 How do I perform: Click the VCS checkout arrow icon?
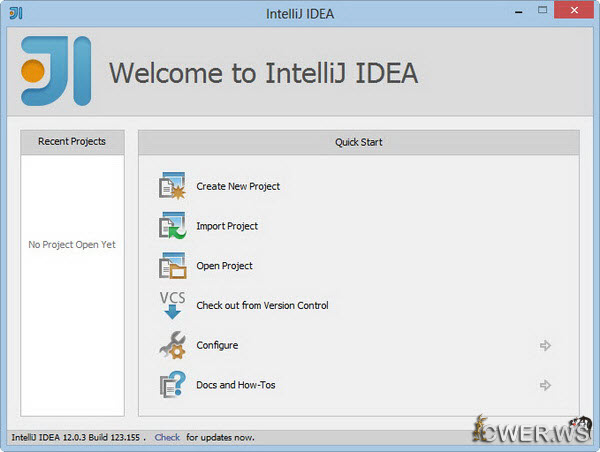pyautogui.click(x=173, y=305)
